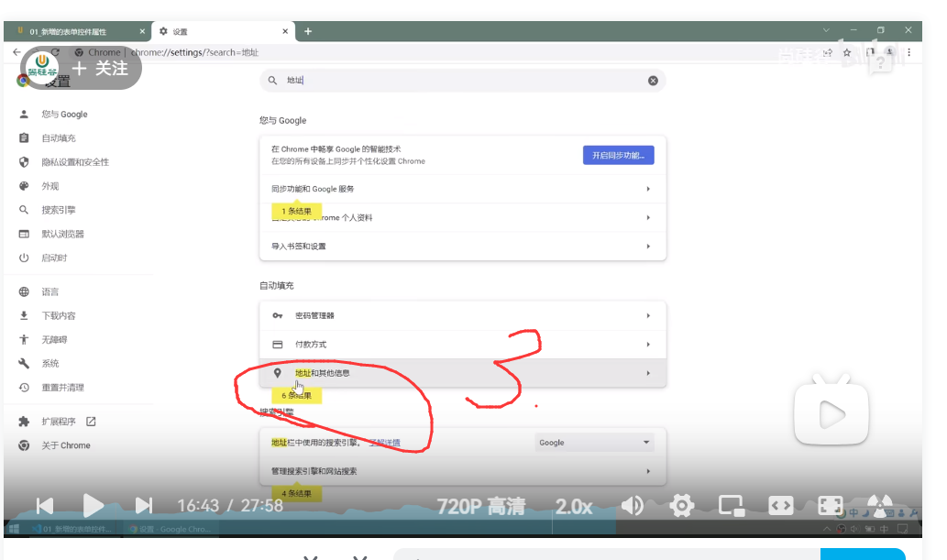
Task: Adjust video volume speaker icon
Action: pyautogui.click(x=633, y=505)
